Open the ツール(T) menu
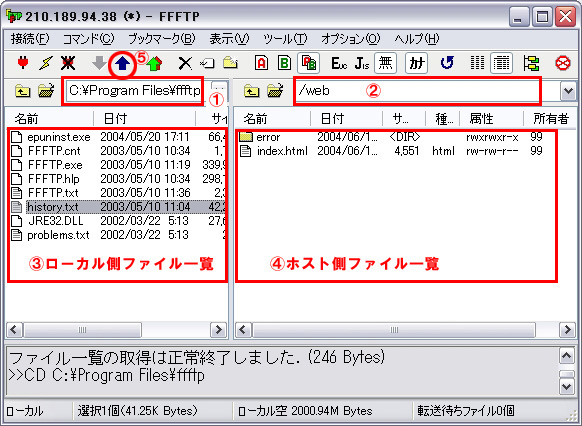The image size is (582, 426). point(285,39)
